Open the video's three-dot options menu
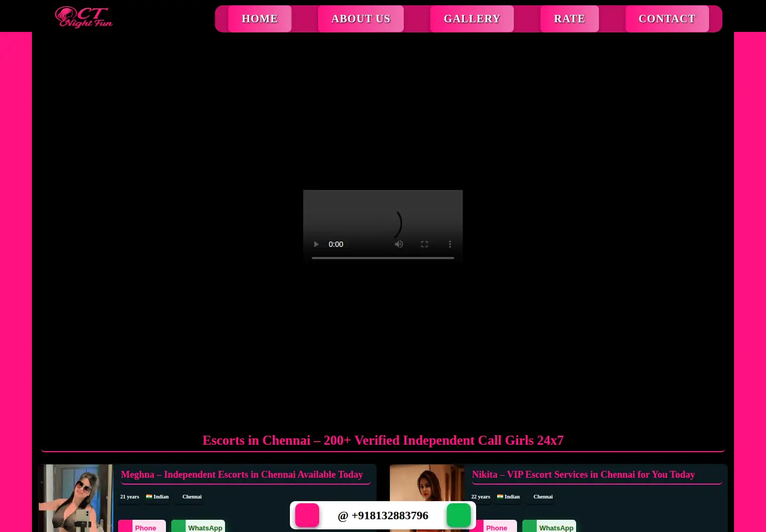 tap(450, 244)
